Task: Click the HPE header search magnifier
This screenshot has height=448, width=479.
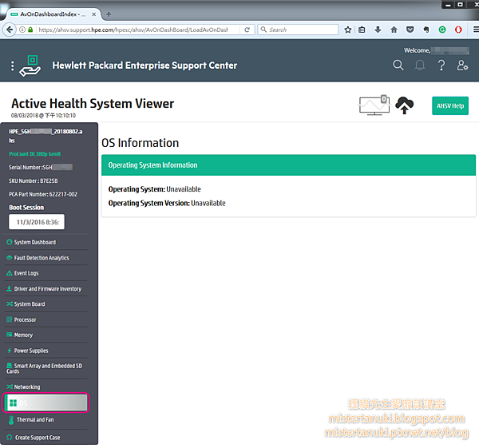Action: [x=398, y=65]
